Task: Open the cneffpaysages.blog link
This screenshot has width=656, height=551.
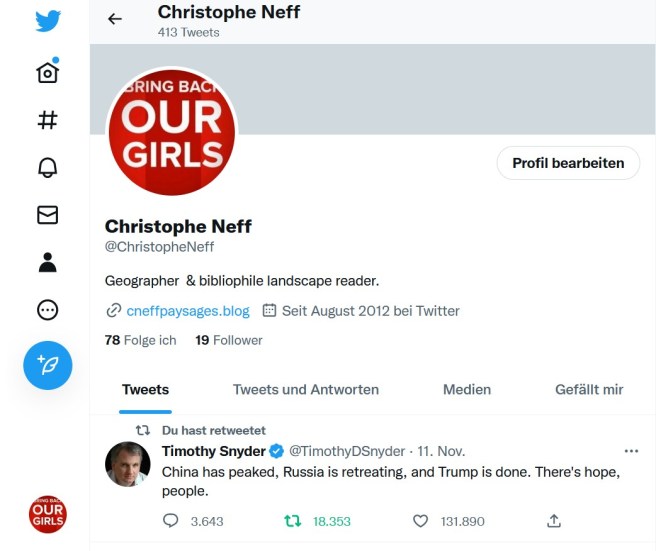Action: (x=186, y=311)
